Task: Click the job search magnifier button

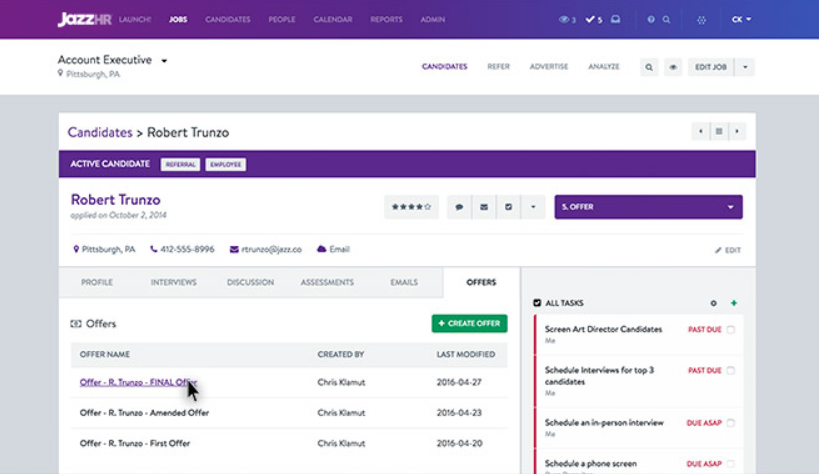Action: click(649, 67)
